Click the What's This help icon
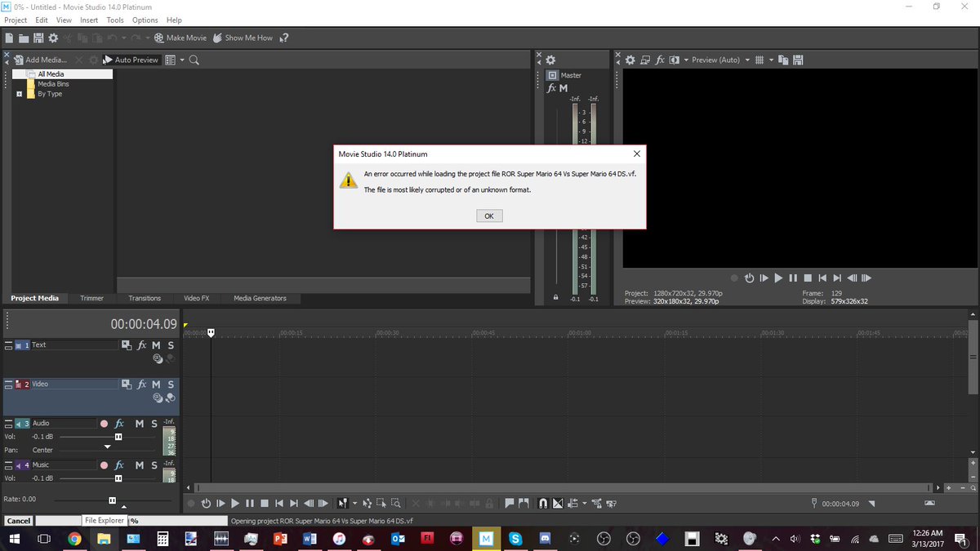This screenshot has height=551, width=980. pyautogui.click(x=284, y=38)
